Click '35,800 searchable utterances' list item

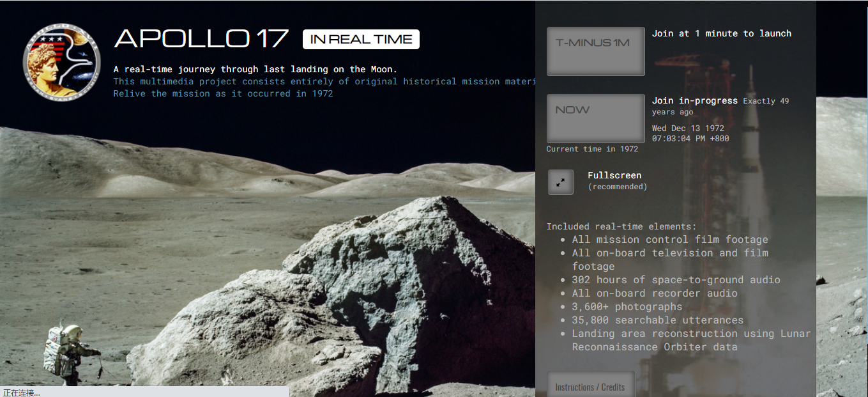coord(658,320)
